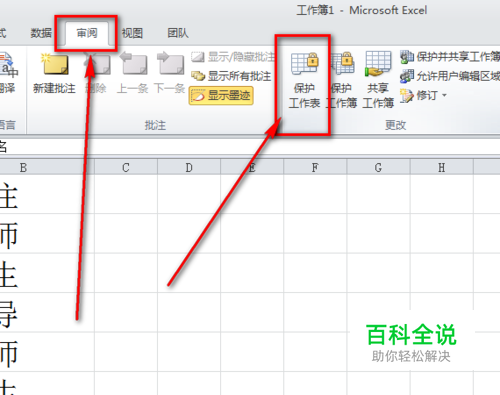Open the 团队 ribbon tab
Screen dimensions: 500x395
tap(178, 33)
